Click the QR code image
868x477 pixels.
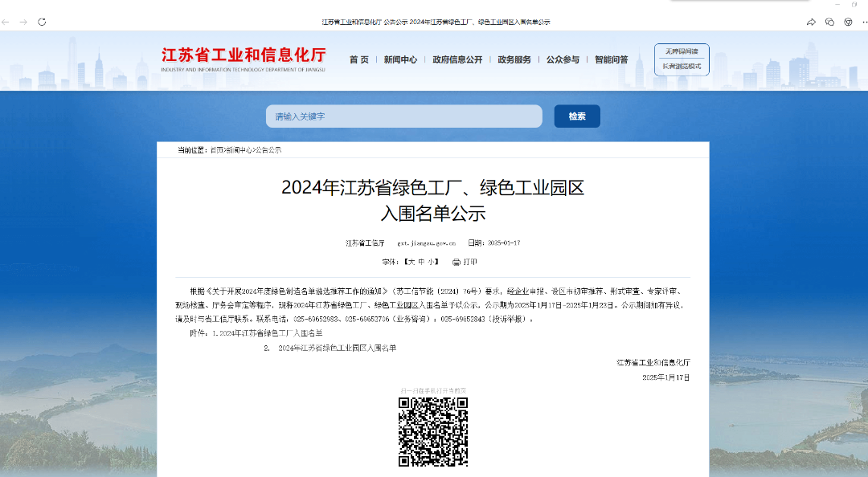pyautogui.click(x=433, y=432)
